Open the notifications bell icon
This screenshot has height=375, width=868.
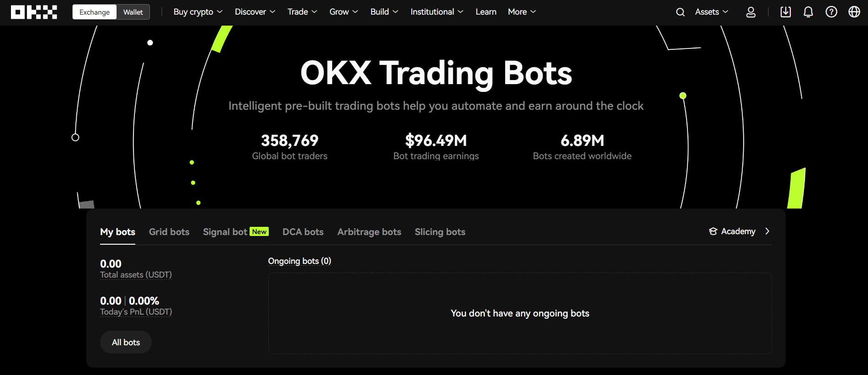(x=808, y=12)
